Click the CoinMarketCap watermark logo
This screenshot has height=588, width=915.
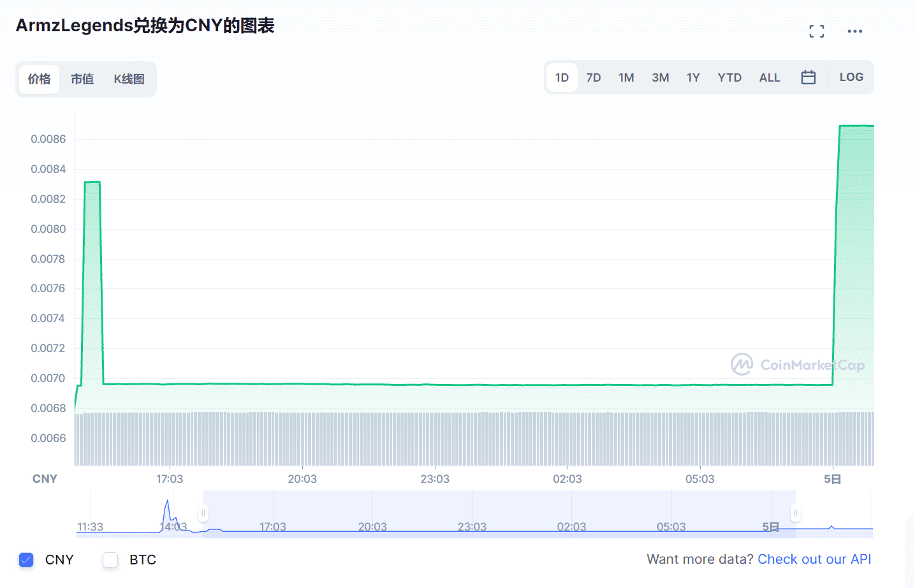(x=797, y=365)
